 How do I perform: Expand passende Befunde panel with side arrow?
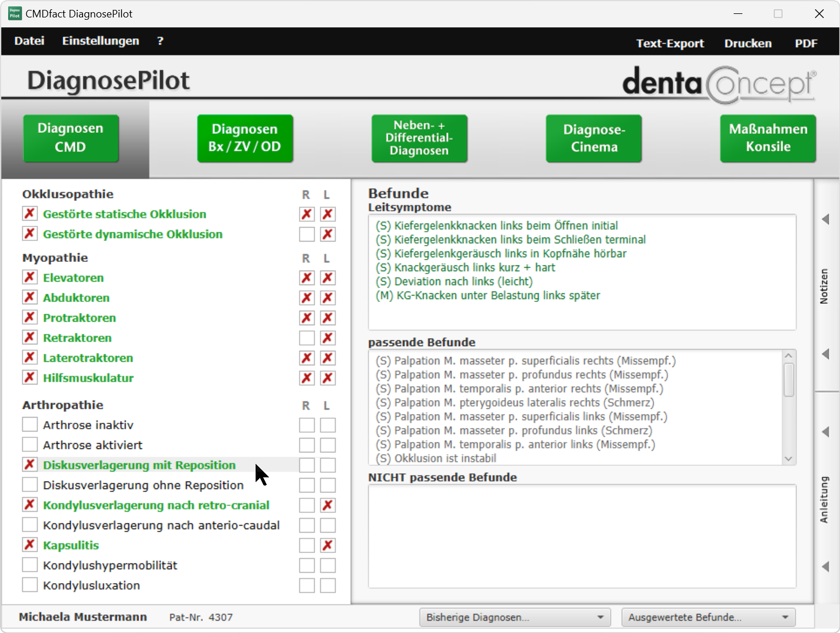(825, 354)
